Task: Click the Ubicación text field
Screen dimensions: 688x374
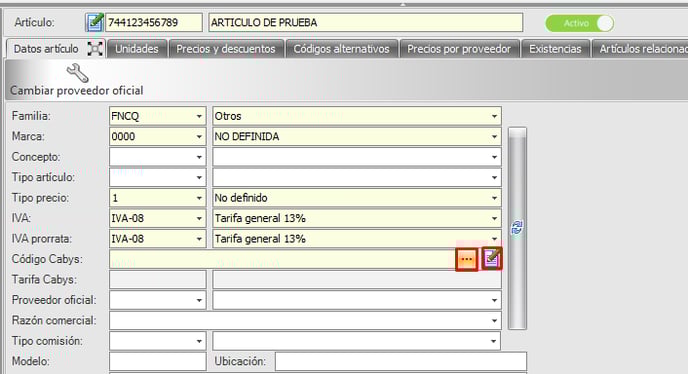Action: coord(401,361)
